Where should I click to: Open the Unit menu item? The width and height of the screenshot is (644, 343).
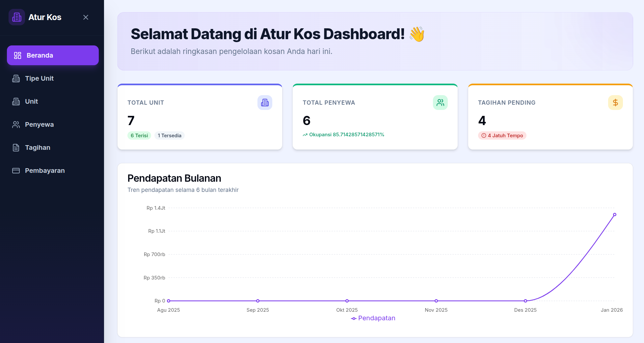31,101
